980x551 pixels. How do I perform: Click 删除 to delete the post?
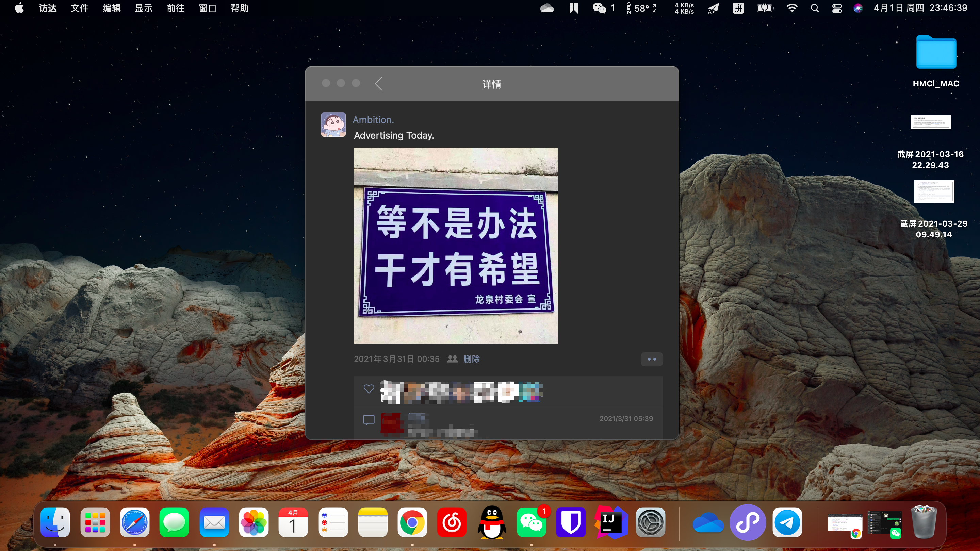point(471,359)
